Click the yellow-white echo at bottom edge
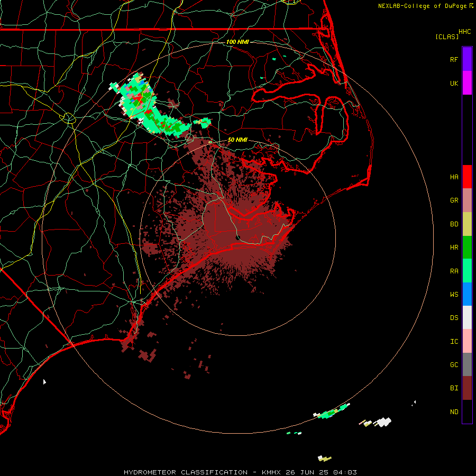The height and width of the screenshot is (476, 476). pyautogui.click(x=324, y=458)
